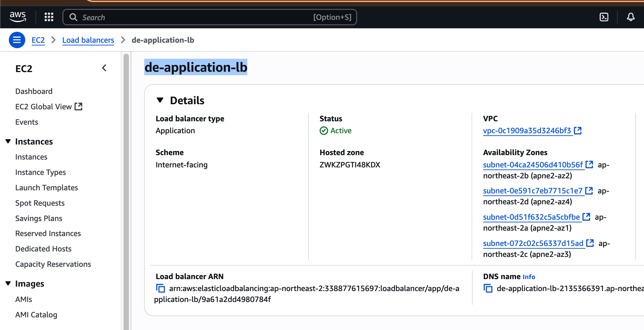
Task: Open subnet-072c02c56337d15ad link
Action: point(533,243)
